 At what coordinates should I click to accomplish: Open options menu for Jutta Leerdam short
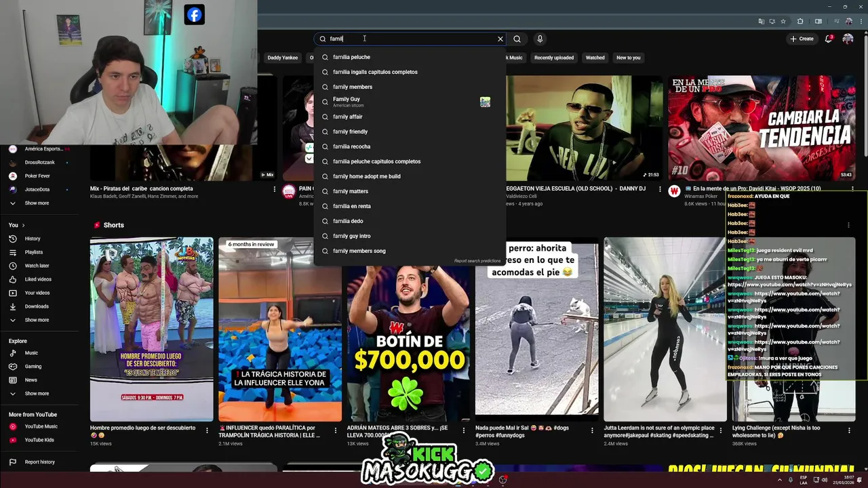coord(720,430)
